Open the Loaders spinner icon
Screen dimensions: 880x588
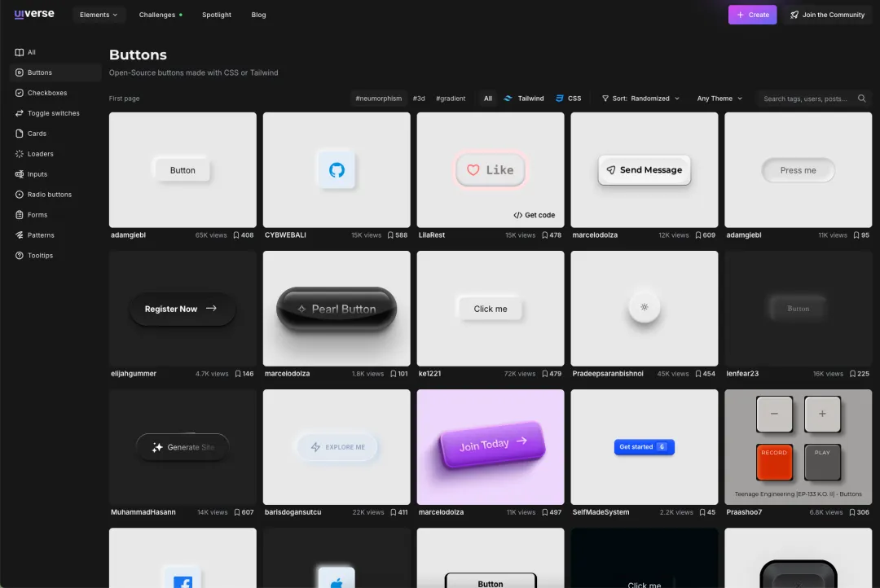tap(19, 154)
